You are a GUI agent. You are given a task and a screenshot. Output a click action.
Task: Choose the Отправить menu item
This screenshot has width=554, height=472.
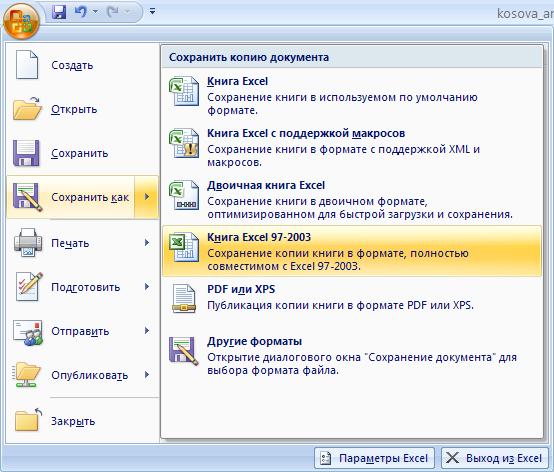point(83,331)
